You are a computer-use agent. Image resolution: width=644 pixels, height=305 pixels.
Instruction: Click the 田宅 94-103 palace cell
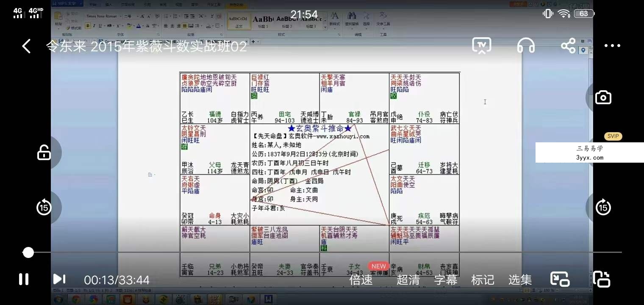285,98
